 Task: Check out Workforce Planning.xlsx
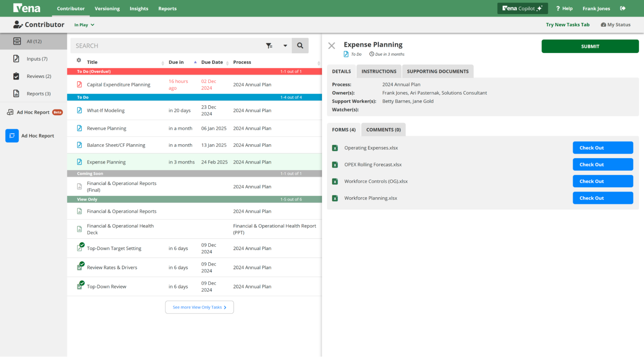602,198
